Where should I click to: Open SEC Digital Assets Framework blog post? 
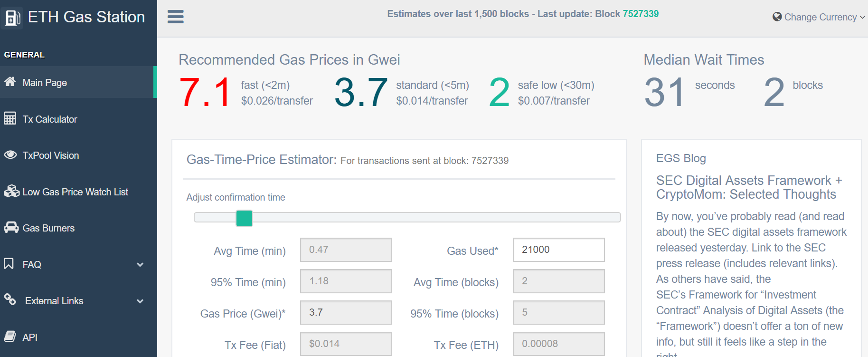point(748,187)
